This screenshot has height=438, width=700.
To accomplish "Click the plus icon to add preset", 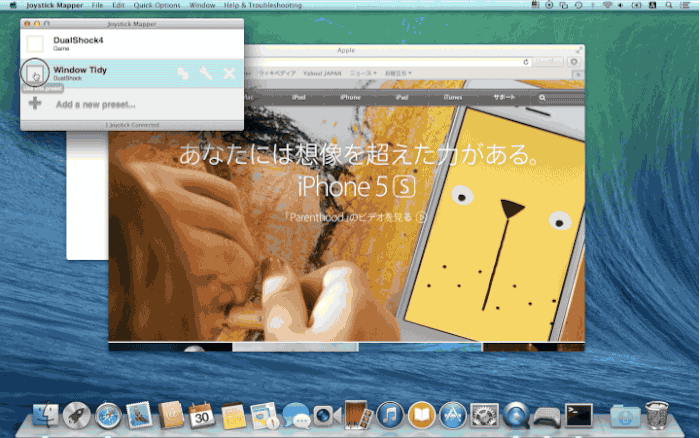I will (35, 104).
